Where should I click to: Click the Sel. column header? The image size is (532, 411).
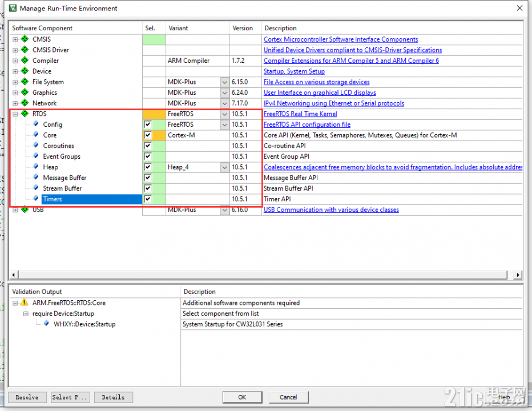tap(154, 28)
